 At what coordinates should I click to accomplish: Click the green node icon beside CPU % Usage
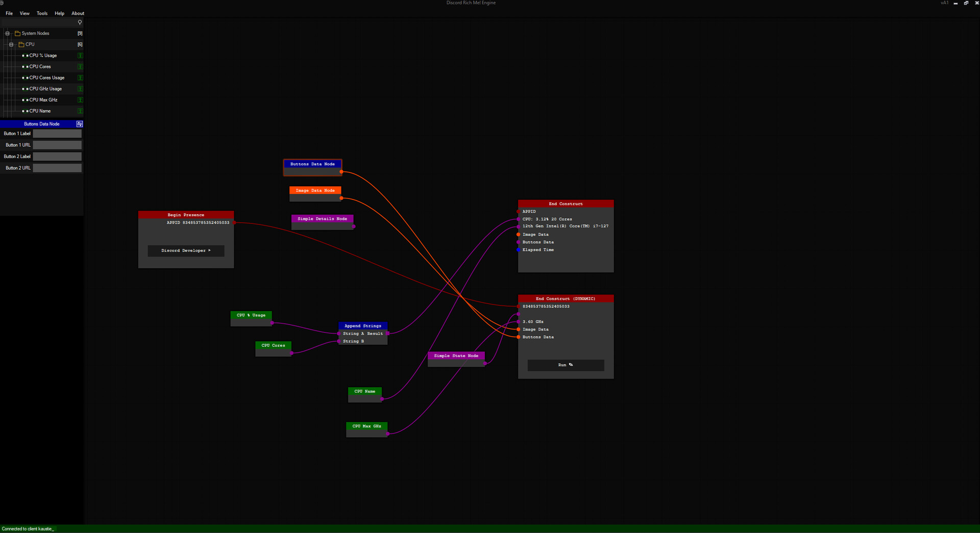click(80, 55)
